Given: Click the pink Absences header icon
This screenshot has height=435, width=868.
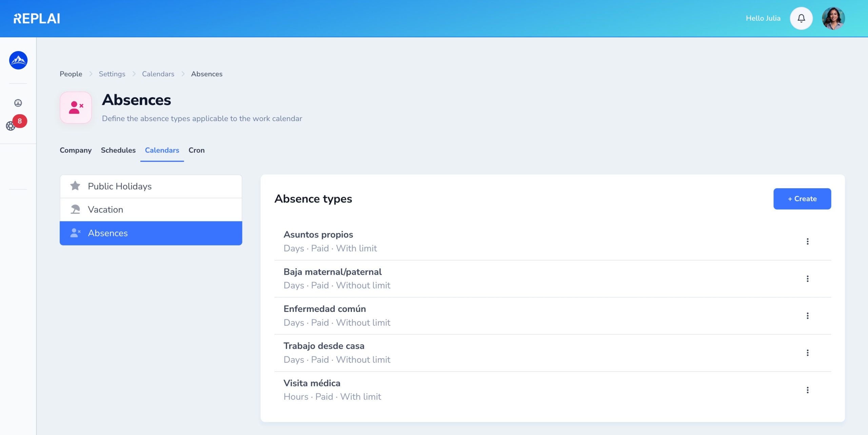Looking at the screenshot, I should pyautogui.click(x=76, y=107).
